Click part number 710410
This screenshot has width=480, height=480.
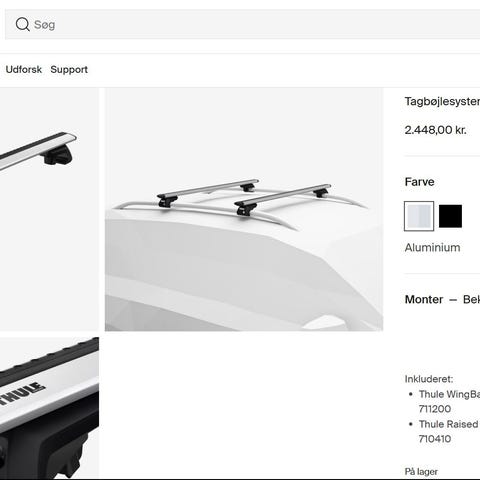point(435,439)
